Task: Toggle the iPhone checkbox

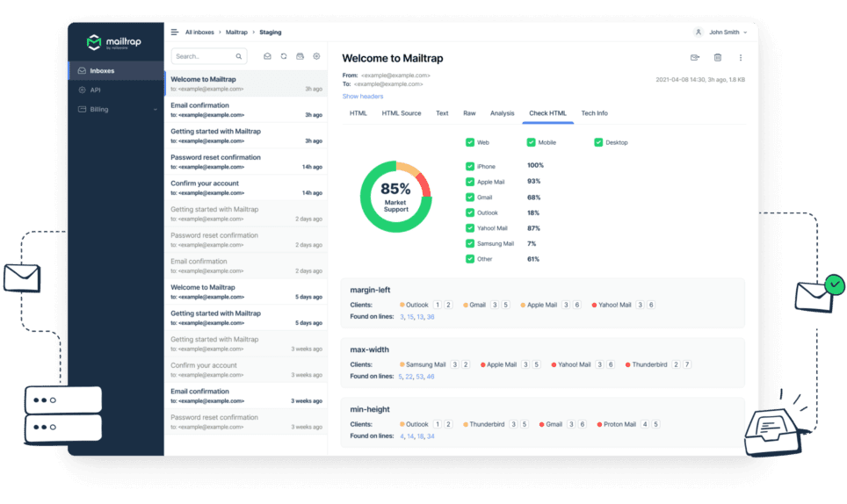Action: tap(469, 166)
